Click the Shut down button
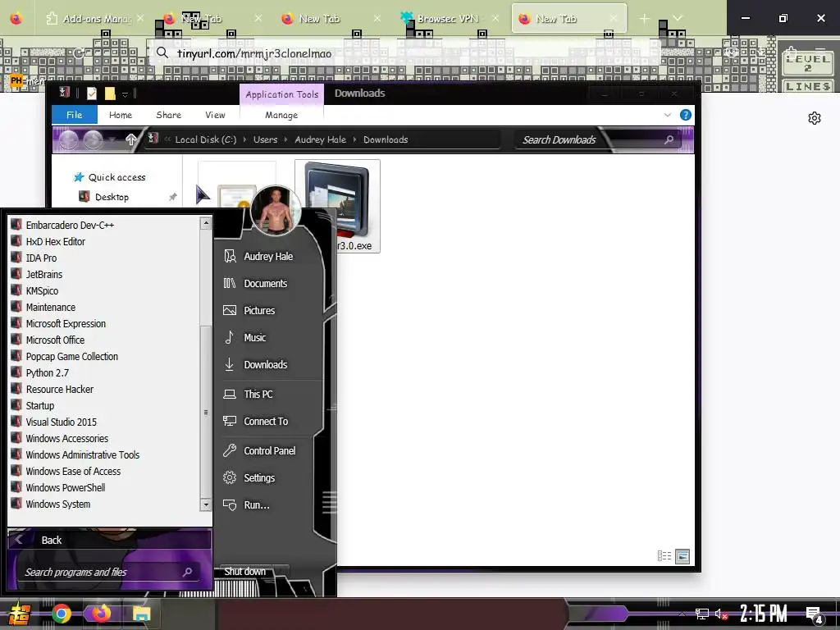 [x=244, y=572]
